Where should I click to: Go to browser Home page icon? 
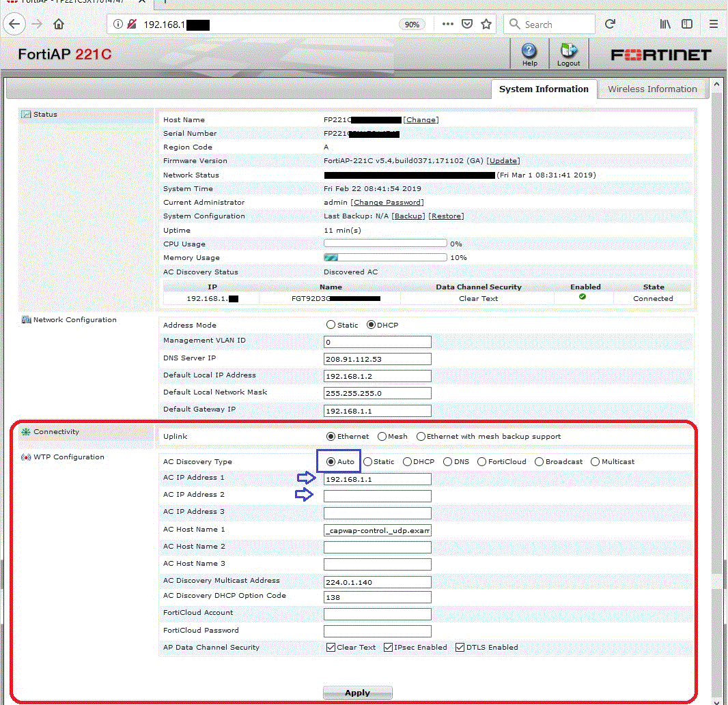(x=59, y=24)
